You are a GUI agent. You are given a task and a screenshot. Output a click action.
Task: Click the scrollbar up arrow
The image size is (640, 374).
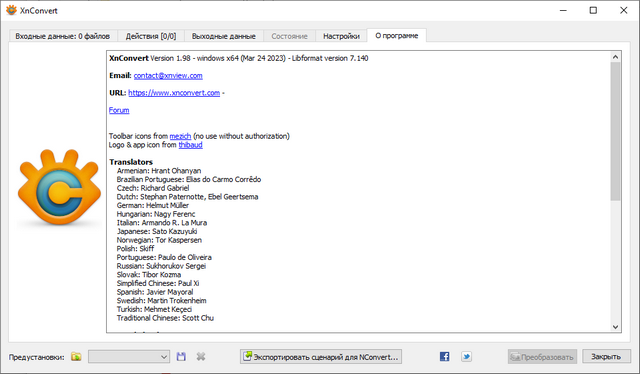(616, 57)
